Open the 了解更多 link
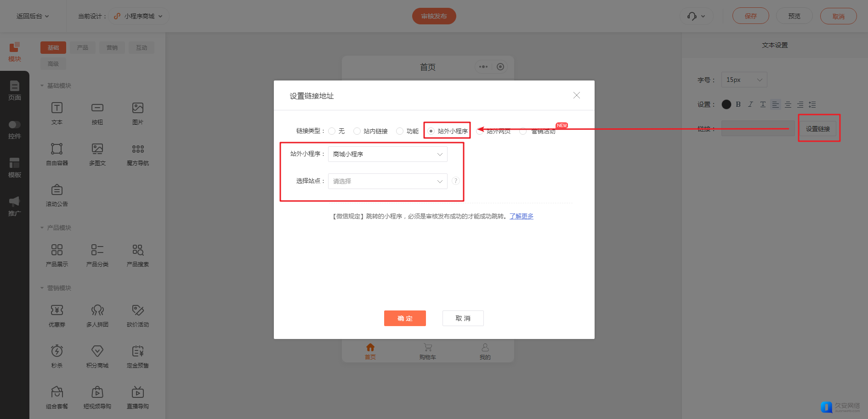 (x=521, y=216)
